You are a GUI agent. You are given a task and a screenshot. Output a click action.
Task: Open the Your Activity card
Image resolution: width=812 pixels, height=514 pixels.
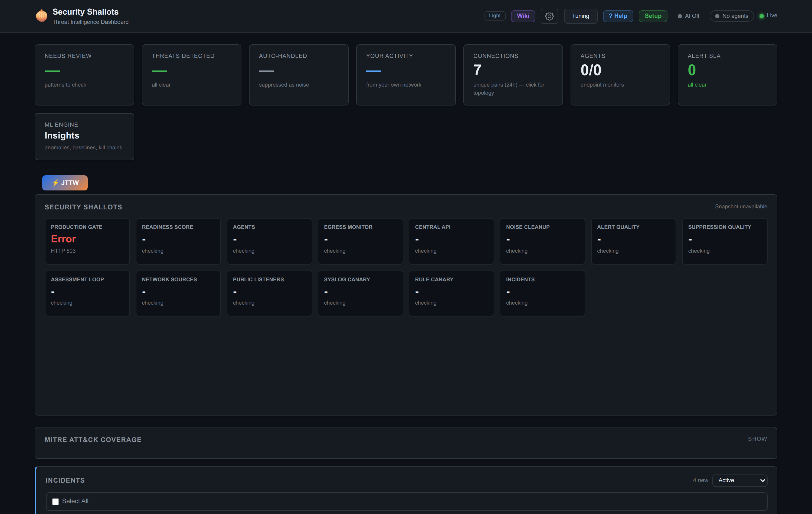coord(406,75)
